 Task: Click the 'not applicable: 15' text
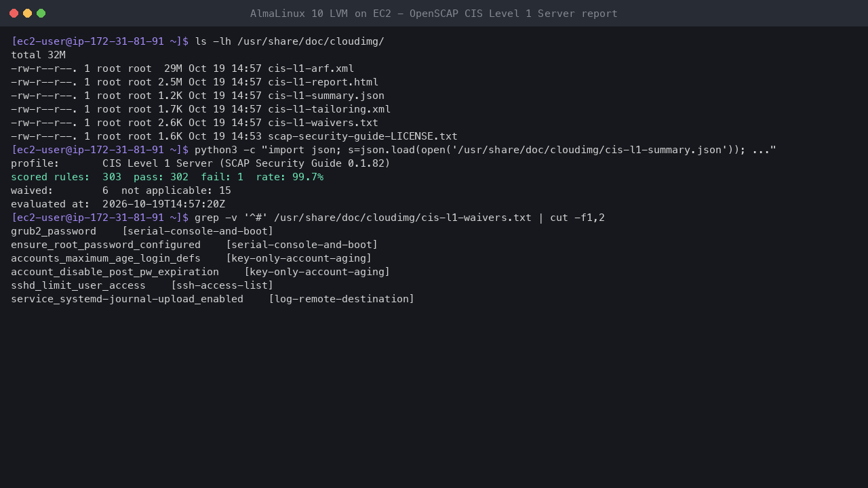tap(176, 190)
